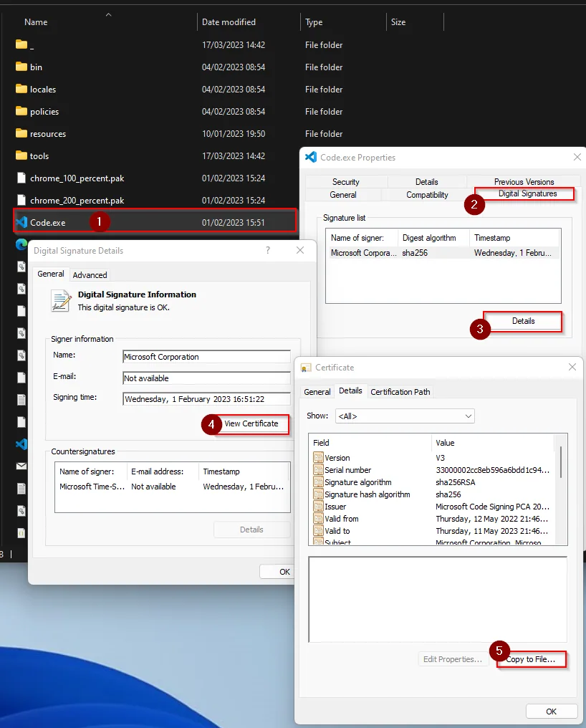Open the tools folder icon
Viewport: 586px width, 728px height.
point(21,155)
